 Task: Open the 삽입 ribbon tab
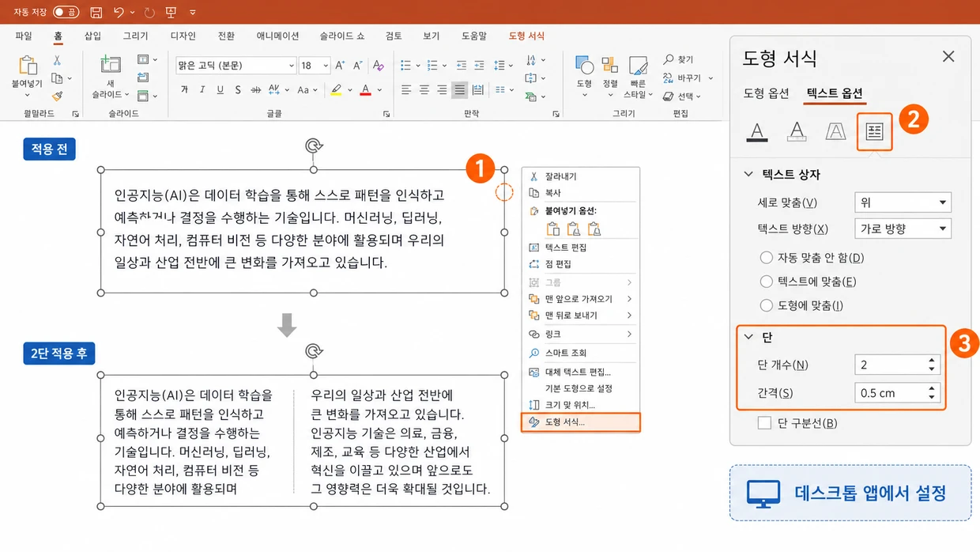click(92, 36)
